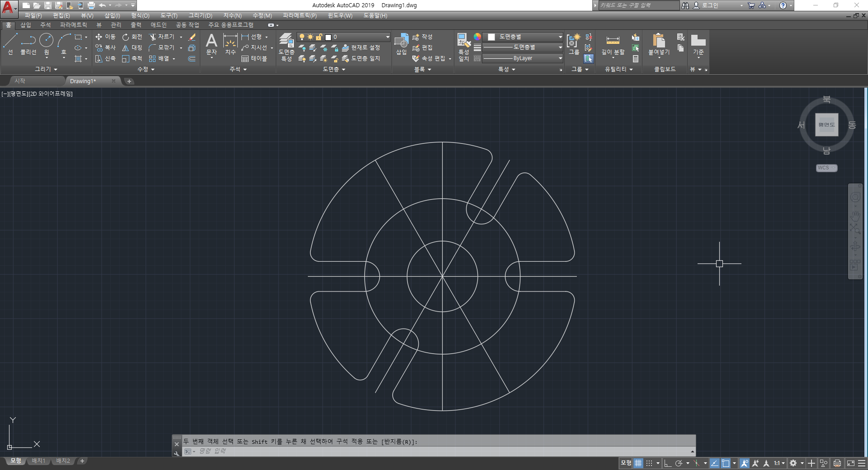
Task: Open the object color 도면층별 dropdown
Action: [523, 37]
